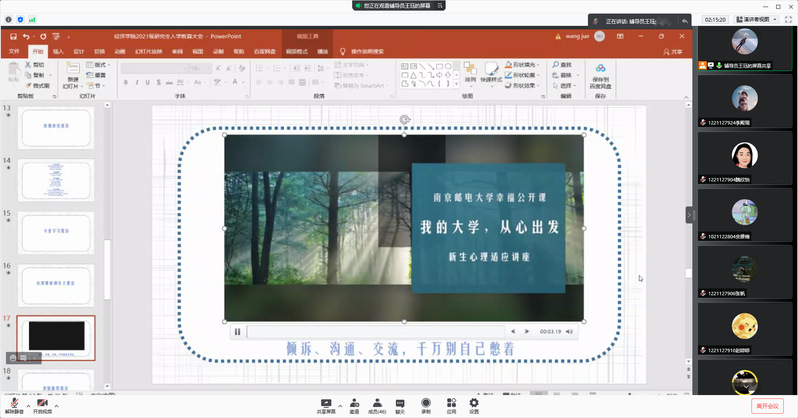
Task: Click the red Leave Meeting button
Action: [768, 406]
